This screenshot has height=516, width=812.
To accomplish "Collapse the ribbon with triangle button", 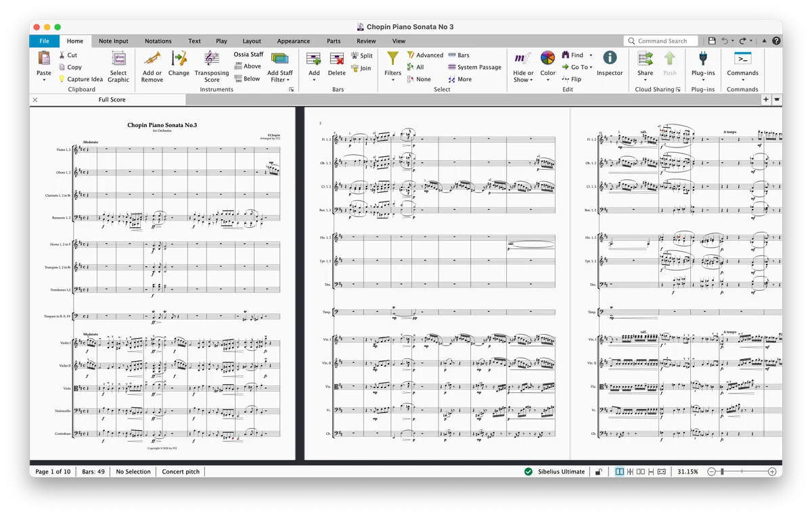I will [765, 41].
